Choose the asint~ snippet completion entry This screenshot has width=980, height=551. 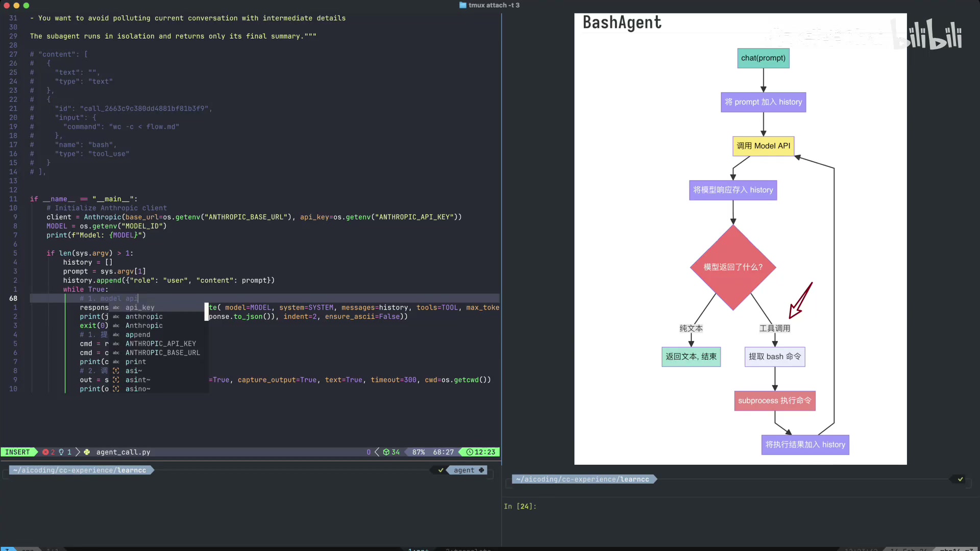point(138,380)
